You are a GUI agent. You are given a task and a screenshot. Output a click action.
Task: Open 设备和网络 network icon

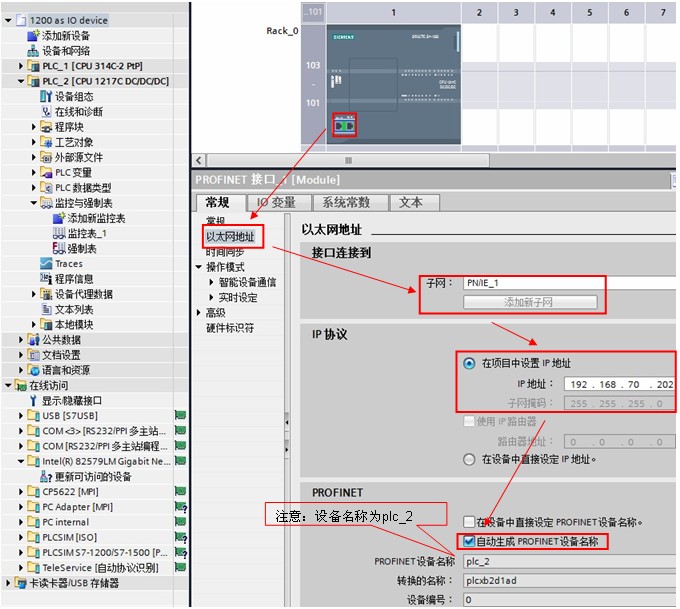pos(33,51)
